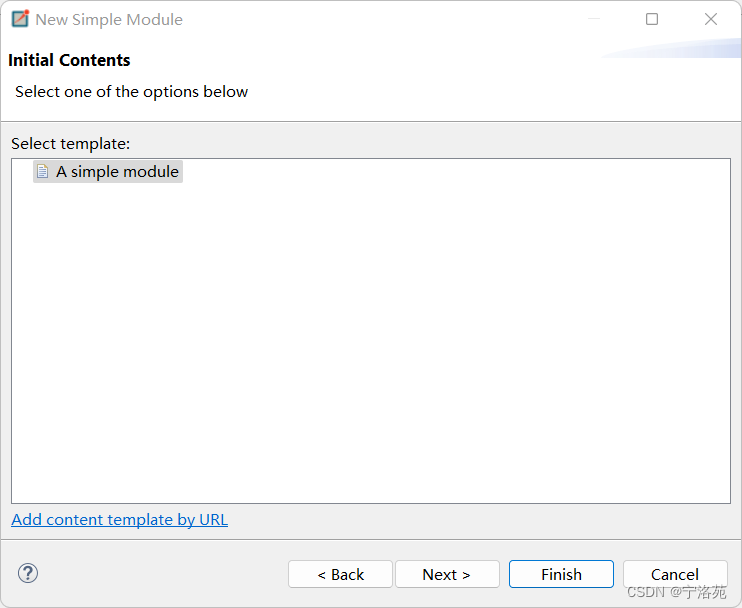The width and height of the screenshot is (742, 608).
Task: Cancel the New Simple Module wizard
Action: click(675, 574)
